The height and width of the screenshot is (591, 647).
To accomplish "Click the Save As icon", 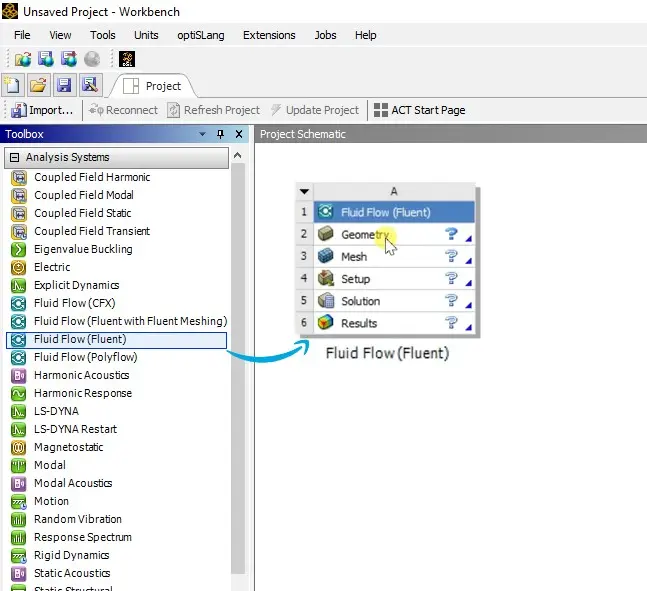I will tap(90, 85).
